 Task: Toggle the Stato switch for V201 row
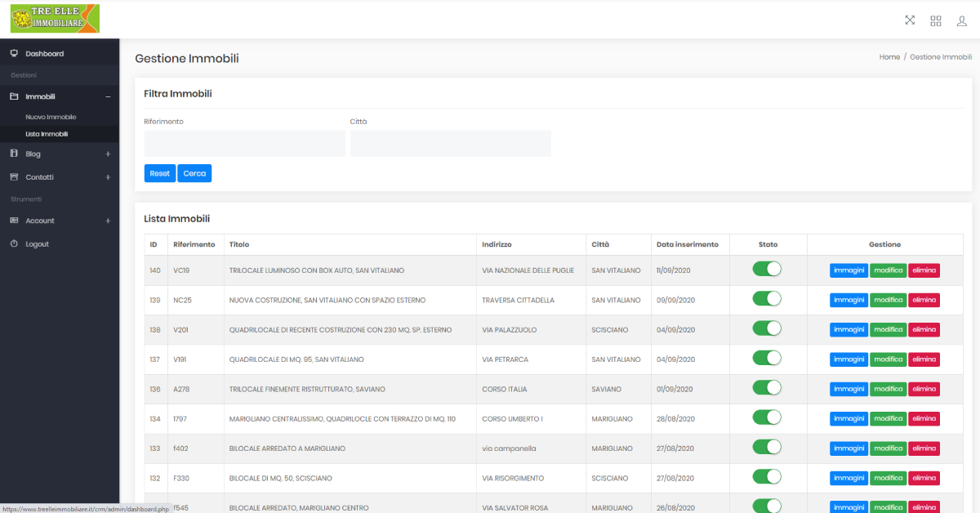pos(767,328)
